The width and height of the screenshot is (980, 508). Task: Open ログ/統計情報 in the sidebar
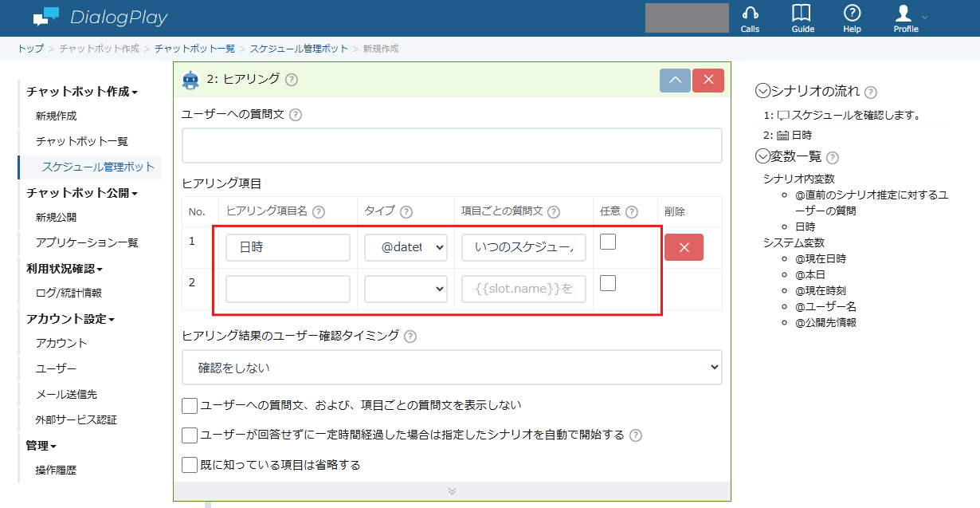click(69, 293)
